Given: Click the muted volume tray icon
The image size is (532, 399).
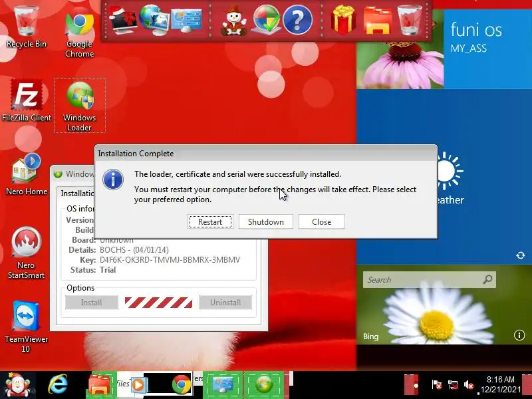Looking at the screenshot, I should click(x=469, y=385).
